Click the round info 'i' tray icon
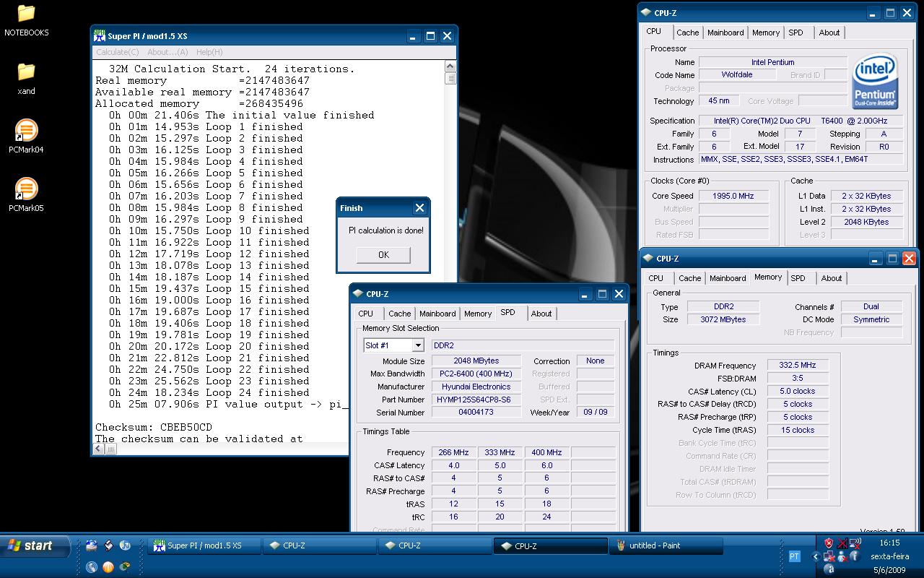 pos(855,556)
